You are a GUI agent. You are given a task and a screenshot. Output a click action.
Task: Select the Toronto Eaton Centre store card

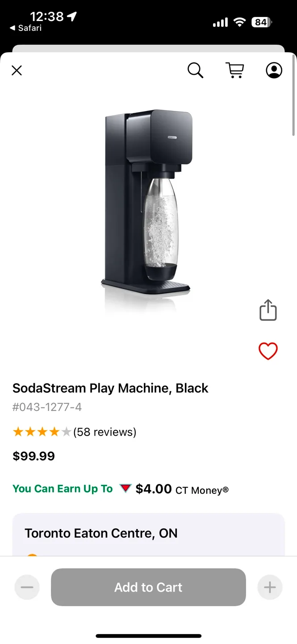coord(148,533)
